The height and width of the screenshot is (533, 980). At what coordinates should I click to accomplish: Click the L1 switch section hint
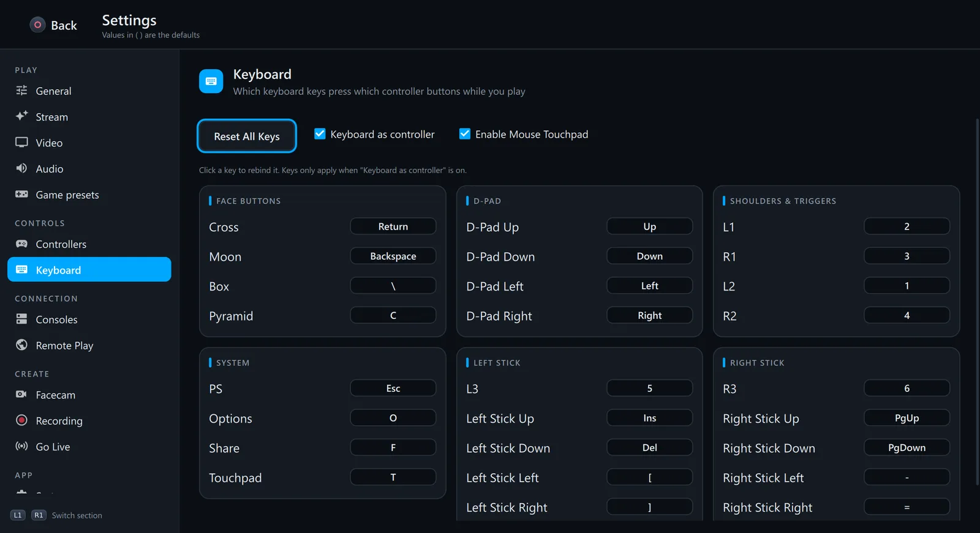click(18, 515)
